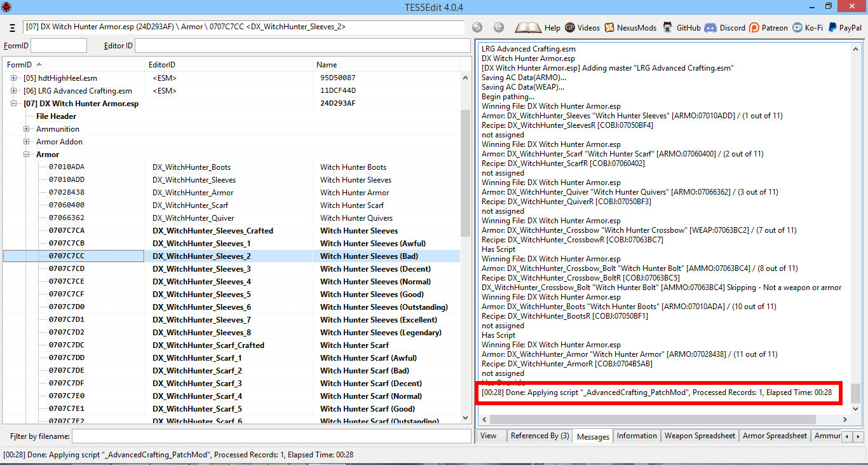Viewport: 868px width, 465px height.
Task: Select Witch Hunter Scarf (Bad) record
Action: click(x=231, y=370)
